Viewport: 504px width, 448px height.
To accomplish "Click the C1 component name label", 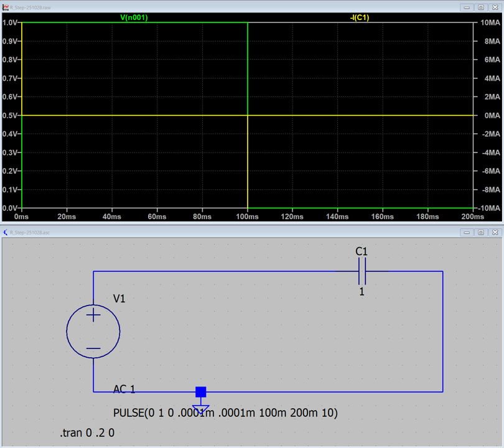I will 362,252.
